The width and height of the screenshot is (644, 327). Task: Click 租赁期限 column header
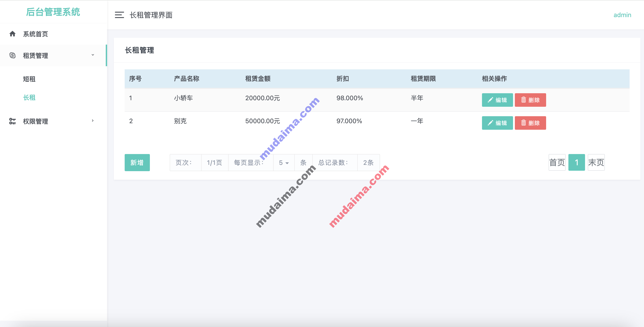click(423, 79)
